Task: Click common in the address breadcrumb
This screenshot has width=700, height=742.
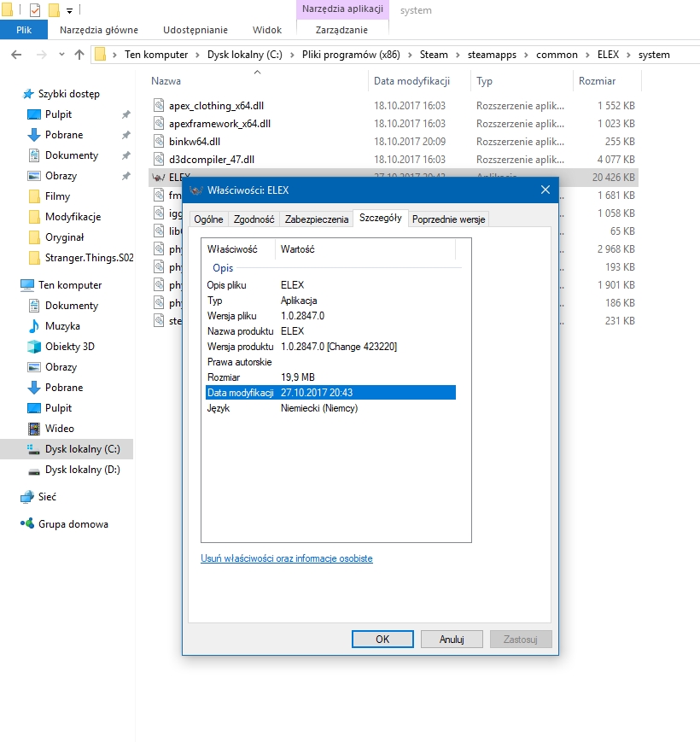Action: tap(557, 55)
